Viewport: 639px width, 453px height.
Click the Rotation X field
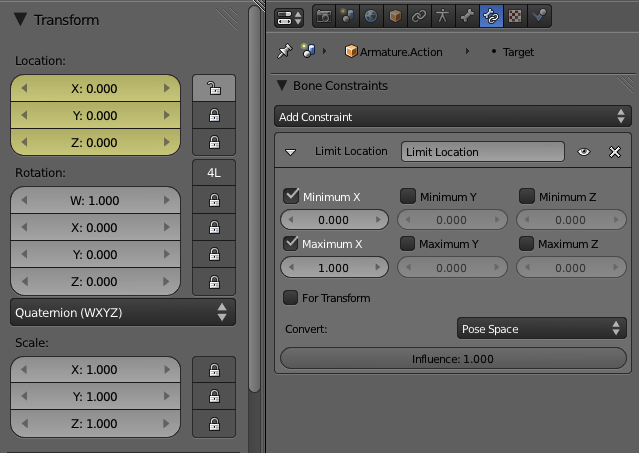95,227
